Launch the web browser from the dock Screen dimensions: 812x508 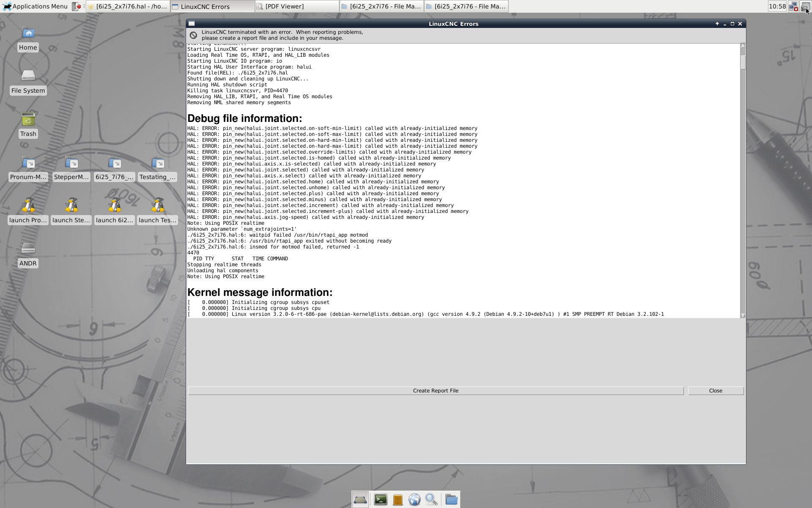point(414,500)
